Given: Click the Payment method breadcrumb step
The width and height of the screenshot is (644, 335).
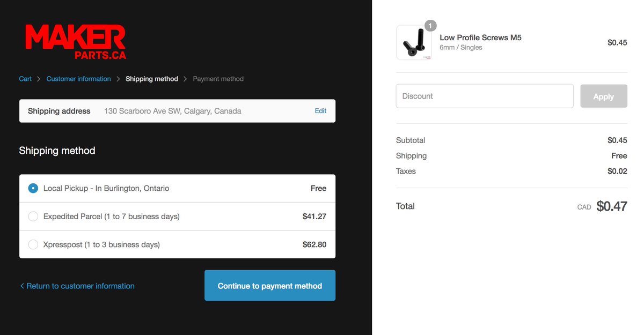Looking at the screenshot, I should coord(218,79).
